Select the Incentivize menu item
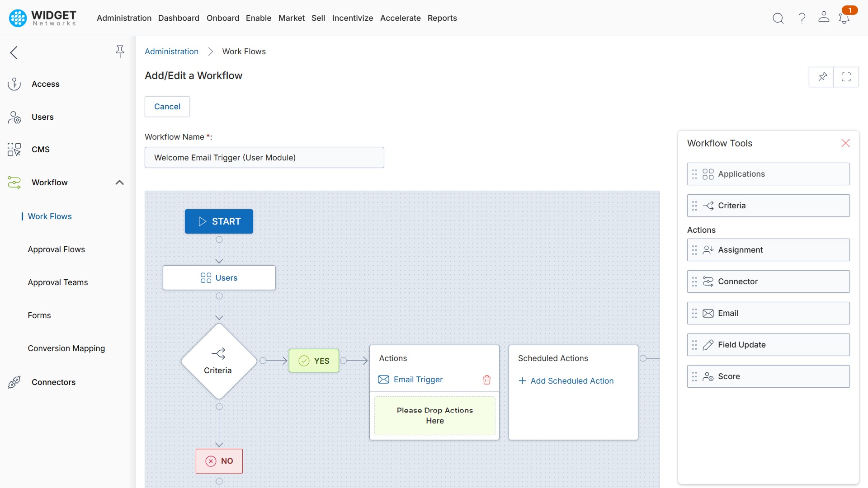 pos(353,18)
